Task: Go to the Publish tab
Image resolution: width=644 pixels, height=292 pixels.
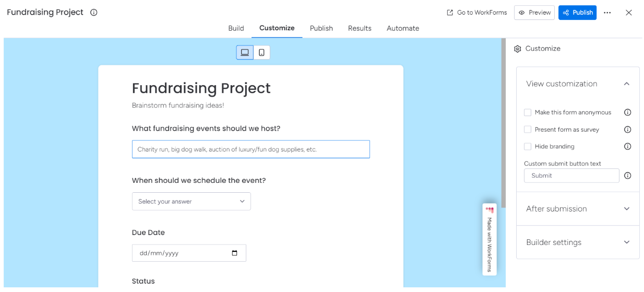Action: pyautogui.click(x=321, y=28)
